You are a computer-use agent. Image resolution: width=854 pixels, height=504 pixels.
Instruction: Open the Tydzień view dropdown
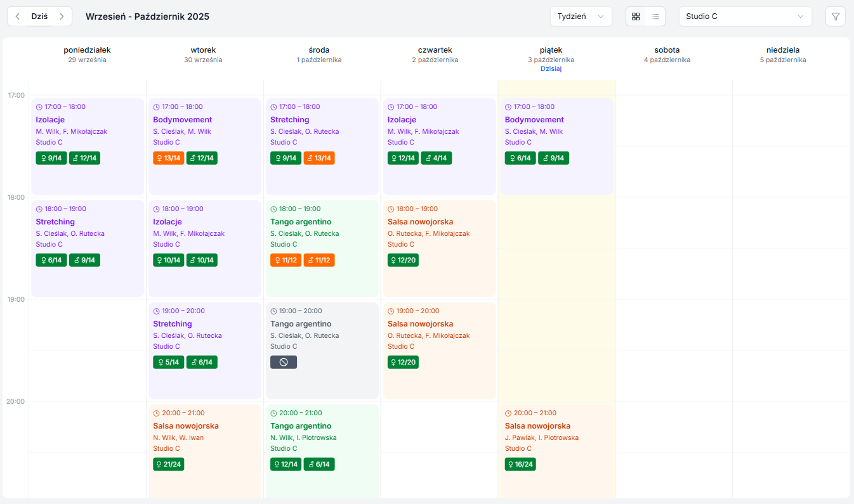coord(581,16)
